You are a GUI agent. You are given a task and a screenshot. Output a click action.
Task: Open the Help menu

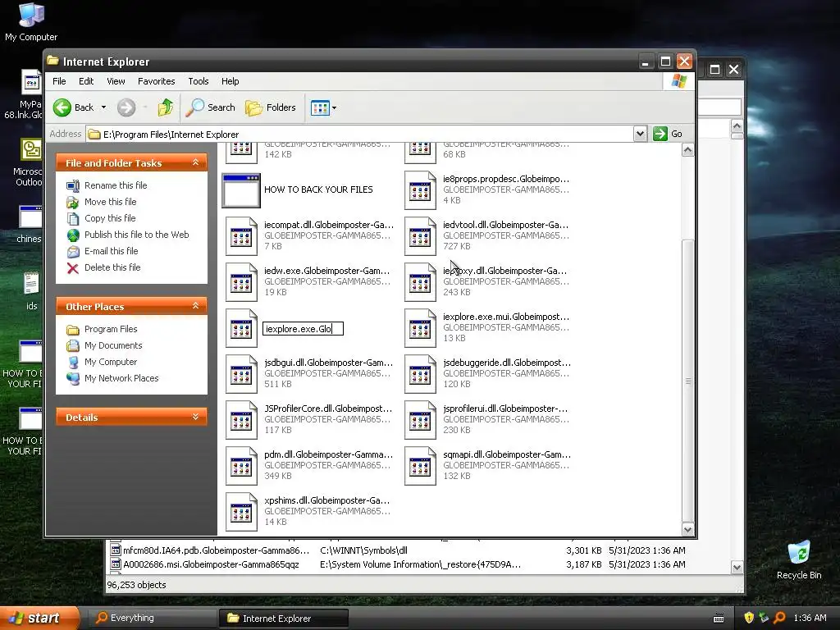[231, 81]
